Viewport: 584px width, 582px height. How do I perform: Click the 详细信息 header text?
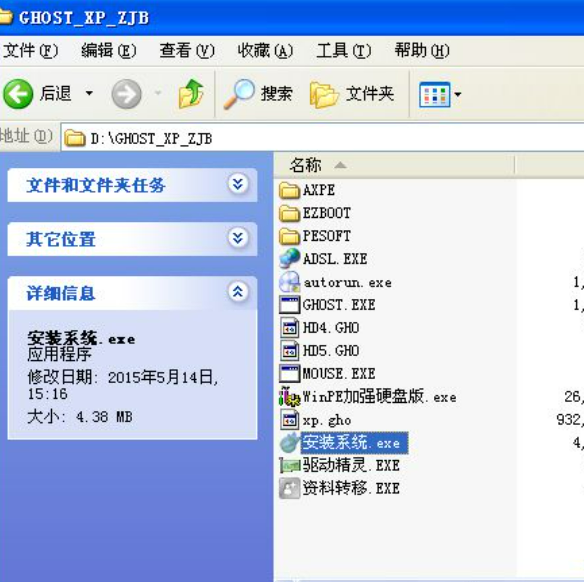coord(61,293)
